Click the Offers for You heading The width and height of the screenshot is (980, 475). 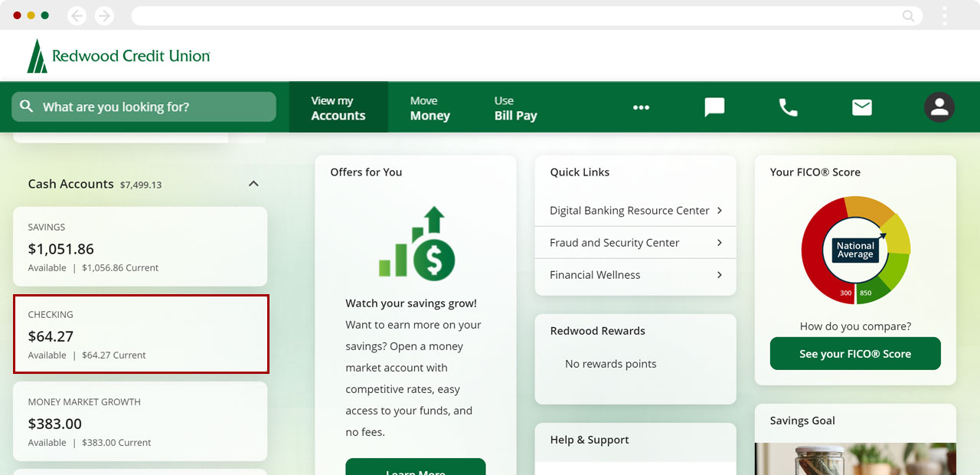[366, 172]
